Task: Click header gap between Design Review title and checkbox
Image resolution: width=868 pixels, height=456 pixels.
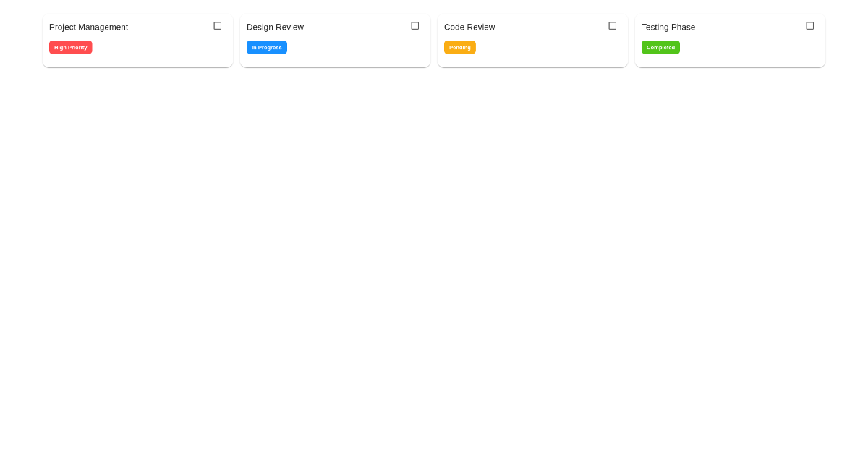Action: [357, 27]
